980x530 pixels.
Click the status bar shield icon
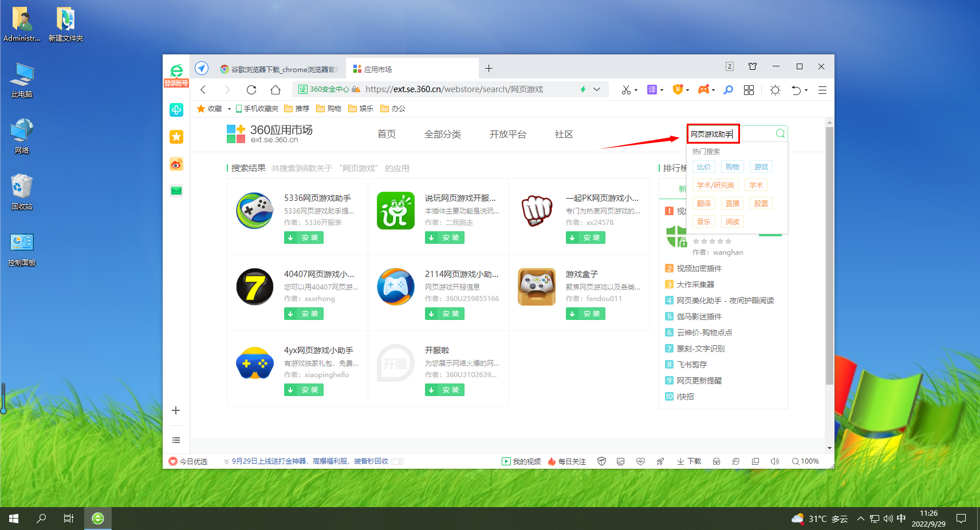tap(601, 461)
